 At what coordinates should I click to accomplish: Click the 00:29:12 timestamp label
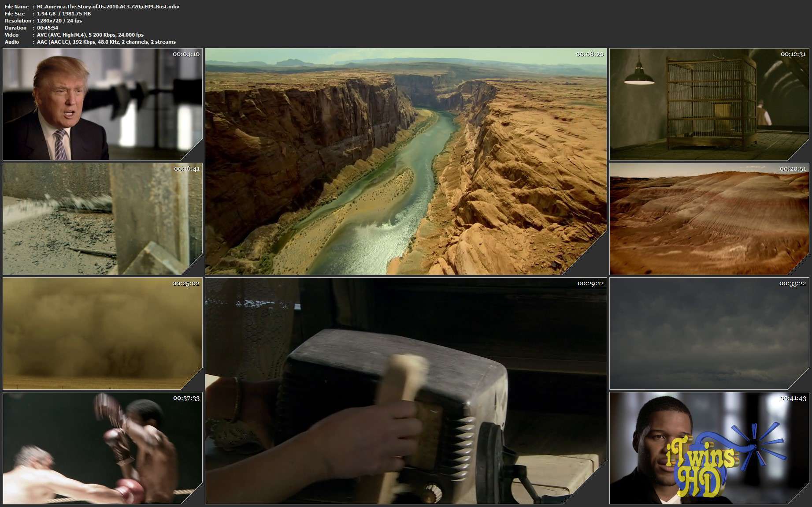[x=590, y=283]
